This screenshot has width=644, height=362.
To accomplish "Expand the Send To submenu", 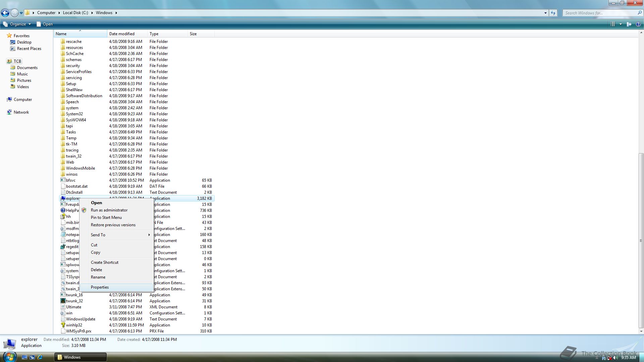I will [x=117, y=235].
